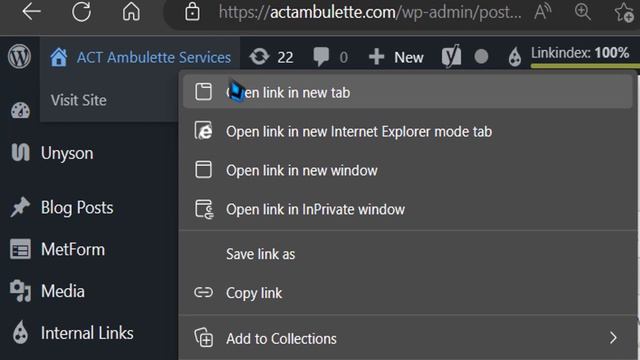Viewport: 640px width, 360px height.
Task: Click the Internal Links droplet icon
Action: click(20, 332)
